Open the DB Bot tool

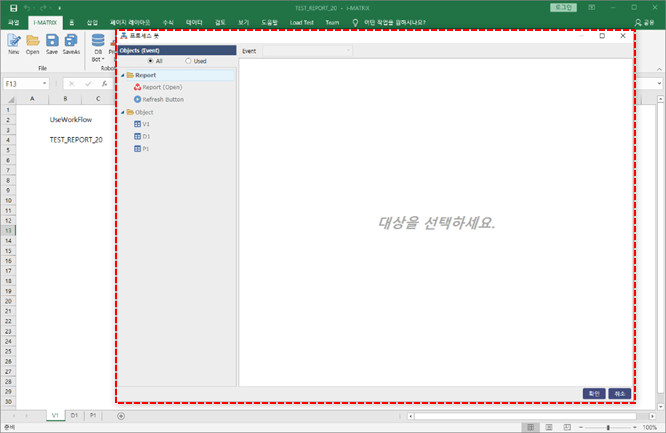point(98,46)
